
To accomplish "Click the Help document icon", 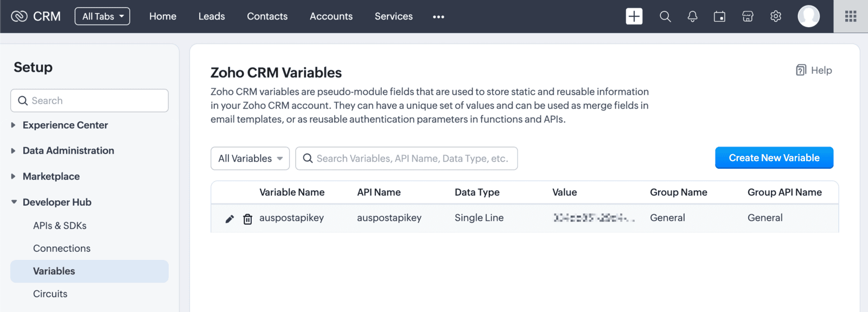I will [801, 70].
